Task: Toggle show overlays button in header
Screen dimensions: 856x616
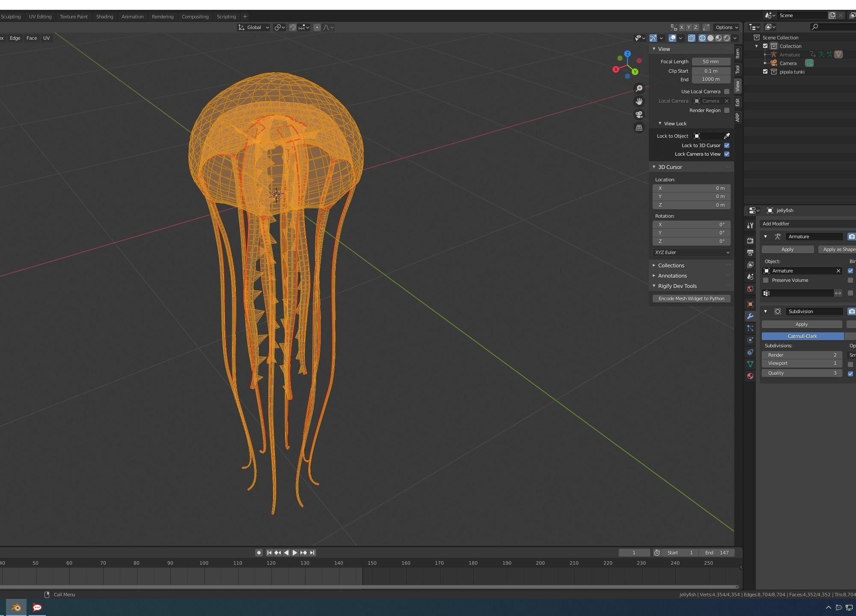Action: click(672, 38)
